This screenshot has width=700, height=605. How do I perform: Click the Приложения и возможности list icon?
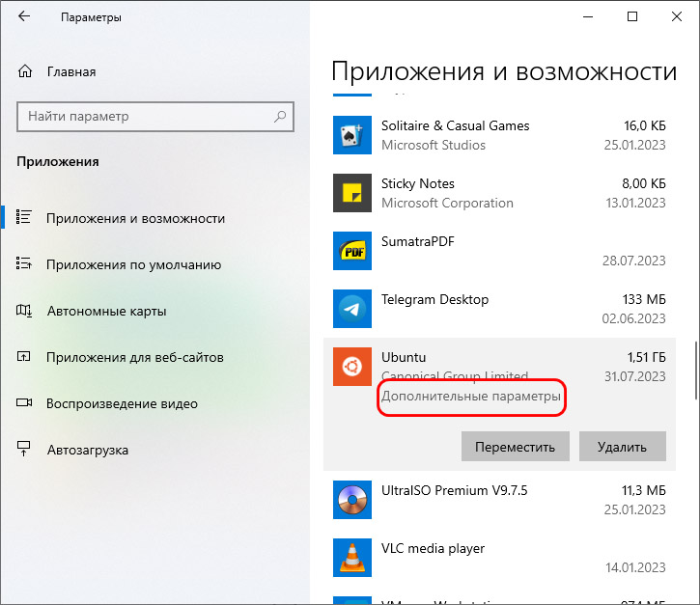click(x=24, y=217)
